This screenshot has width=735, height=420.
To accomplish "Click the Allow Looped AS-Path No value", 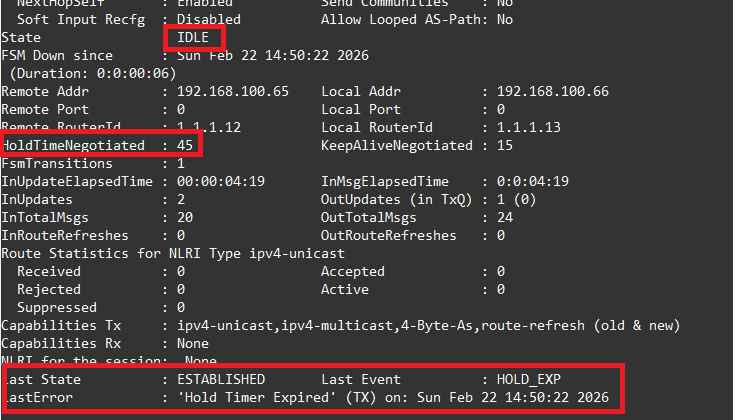I will tap(505, 19).
